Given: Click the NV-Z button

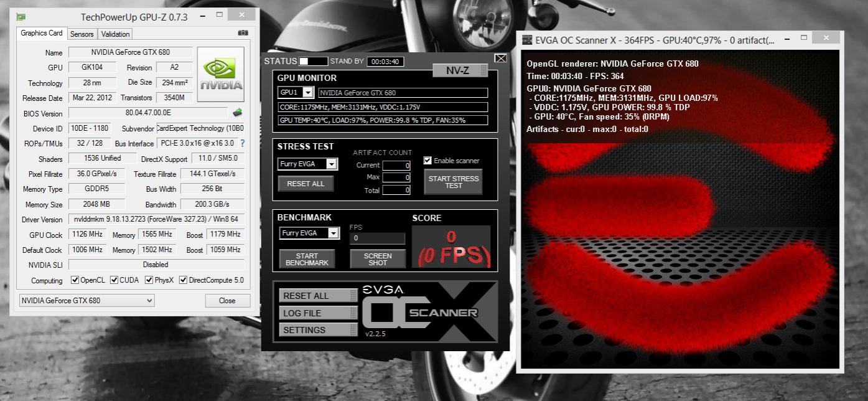Looking at the screenshot, I should click(460, 71).
